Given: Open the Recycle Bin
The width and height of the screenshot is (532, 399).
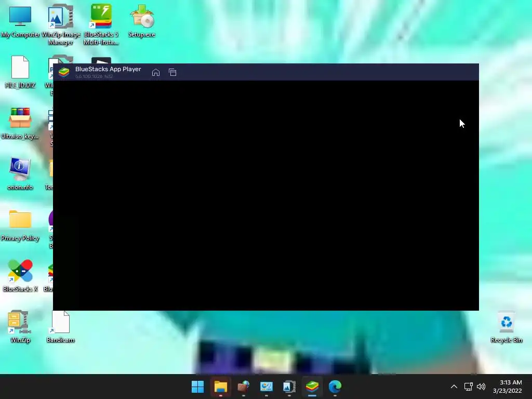Looking at the screenshot, I should (x=507, y=327).
